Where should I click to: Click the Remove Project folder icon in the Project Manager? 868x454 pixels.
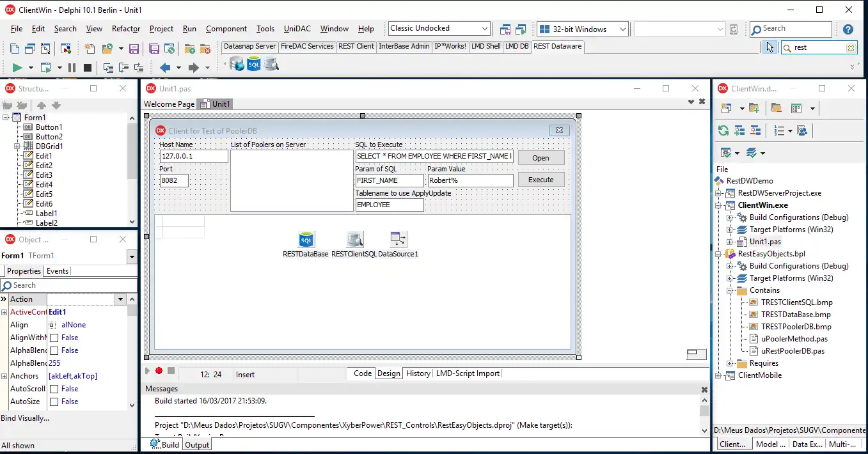[x=776, y=108]
